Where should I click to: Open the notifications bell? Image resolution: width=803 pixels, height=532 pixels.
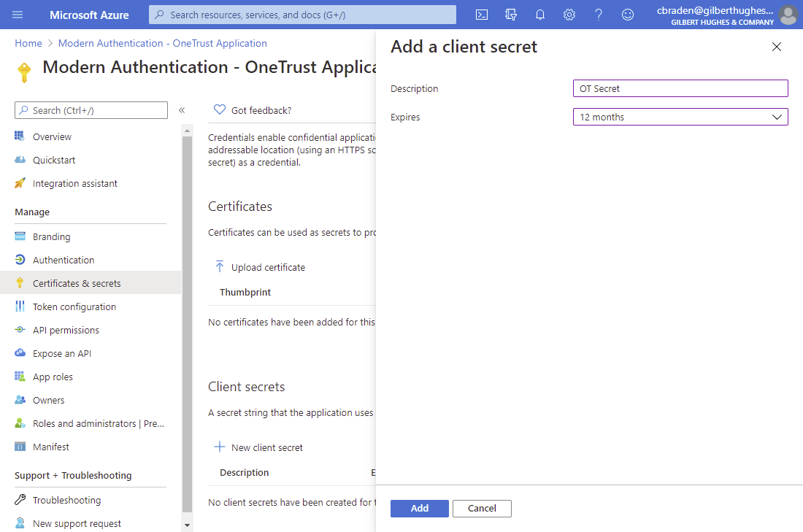pos(539,15)
